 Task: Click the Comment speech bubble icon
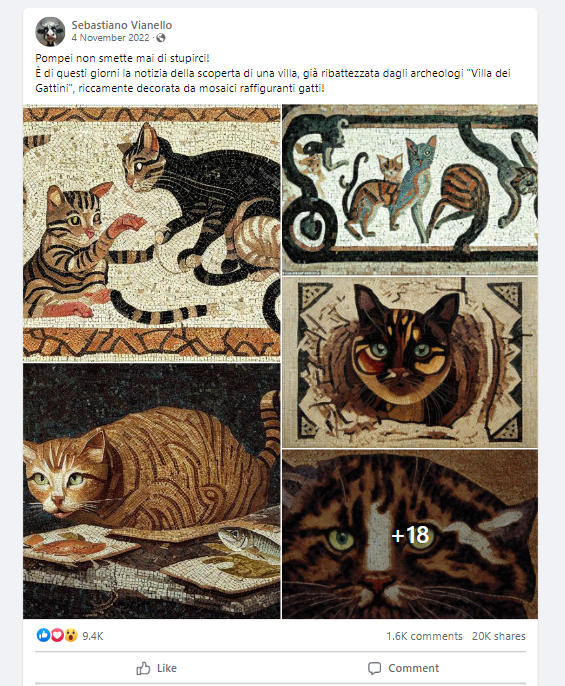(x=375, y=668)
